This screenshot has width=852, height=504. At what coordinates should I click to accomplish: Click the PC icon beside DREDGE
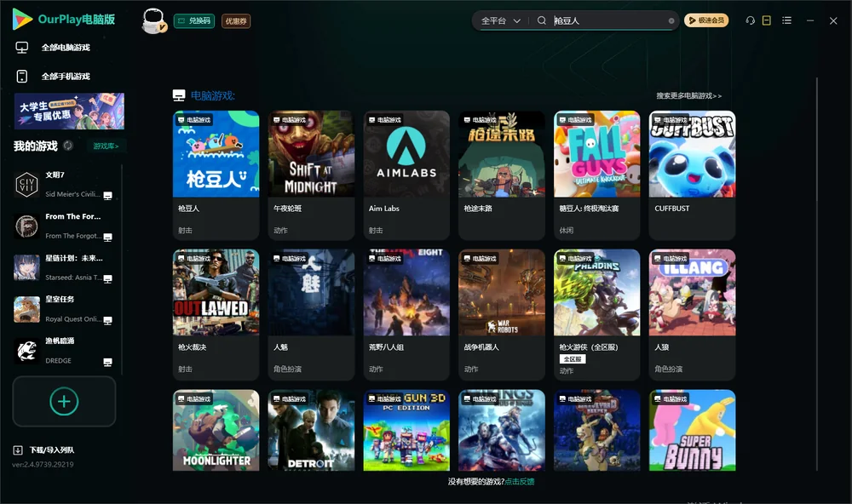(107, 362)
